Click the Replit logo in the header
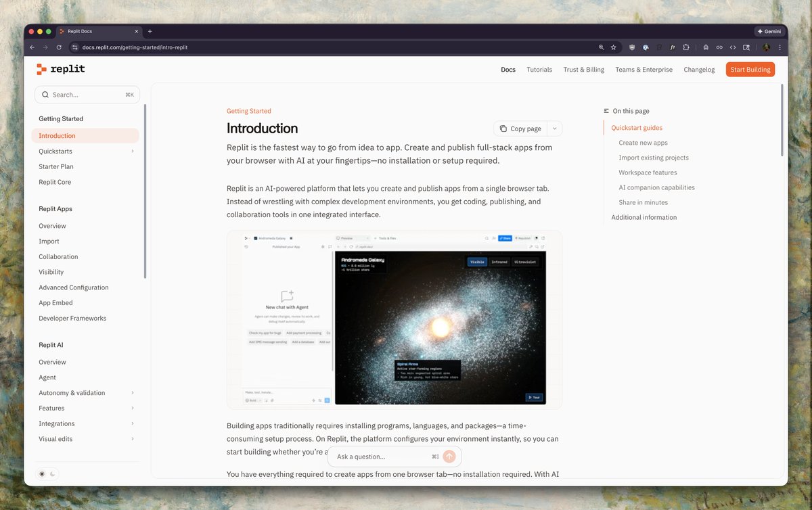This screenshot has width=812, height=510. [61, 69]
